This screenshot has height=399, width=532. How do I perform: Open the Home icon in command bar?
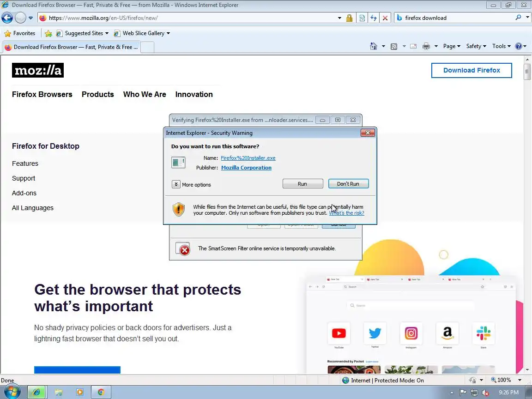[373, 46]
